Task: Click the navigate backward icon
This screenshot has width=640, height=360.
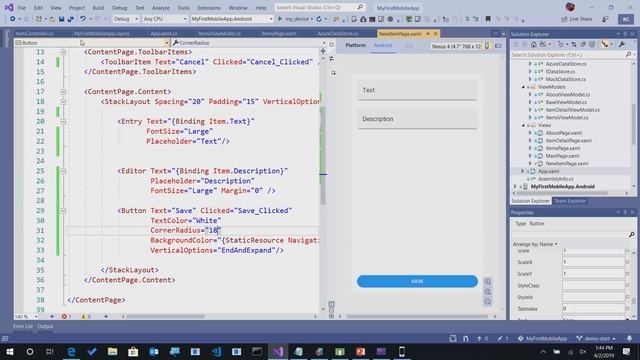Action: tap(13, 19)
